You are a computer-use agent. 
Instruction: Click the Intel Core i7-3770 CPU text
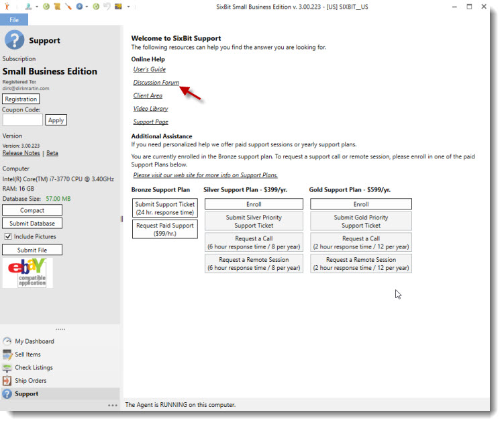coord(58,179)
